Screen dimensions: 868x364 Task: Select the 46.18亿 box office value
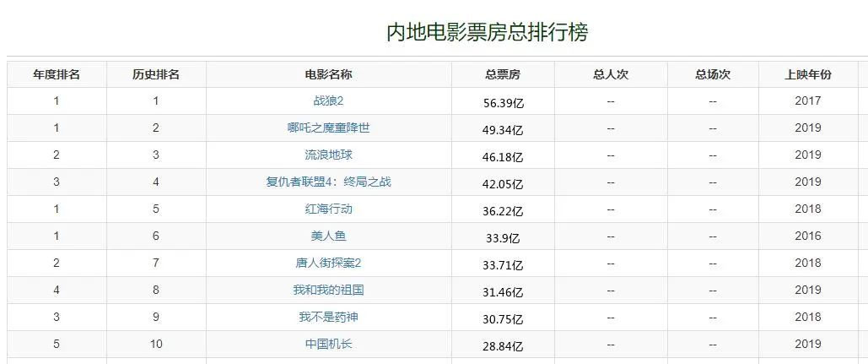point(503,157)
